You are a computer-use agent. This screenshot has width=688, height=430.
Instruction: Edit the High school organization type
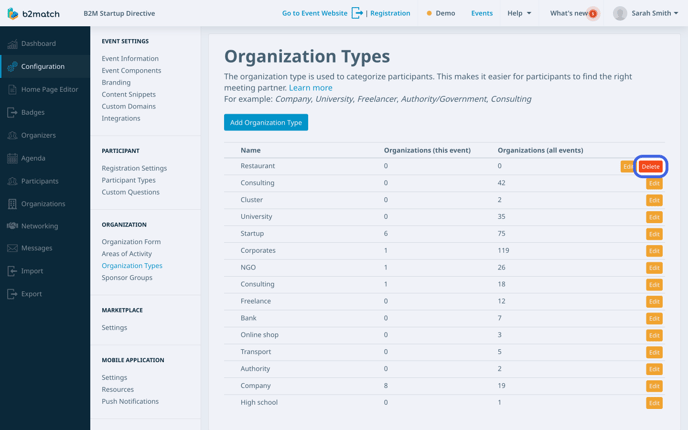[x=654, y=403]
